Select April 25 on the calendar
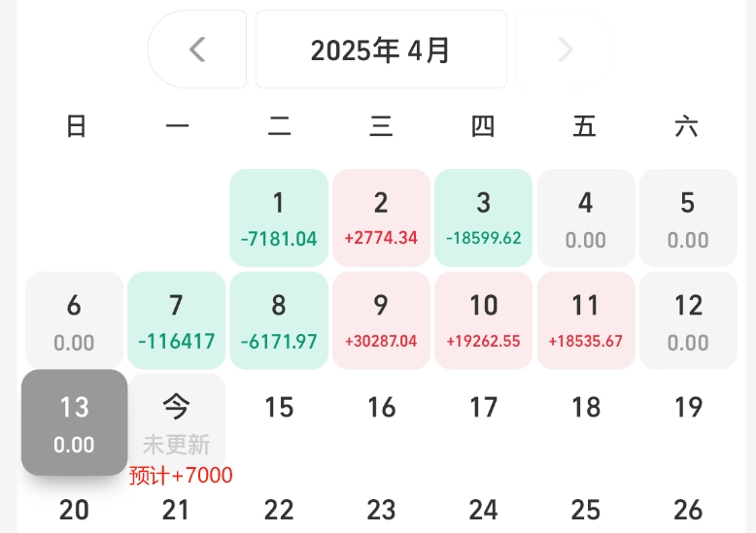The height and width of the screenshot is (533, 756). coord(586,510)
